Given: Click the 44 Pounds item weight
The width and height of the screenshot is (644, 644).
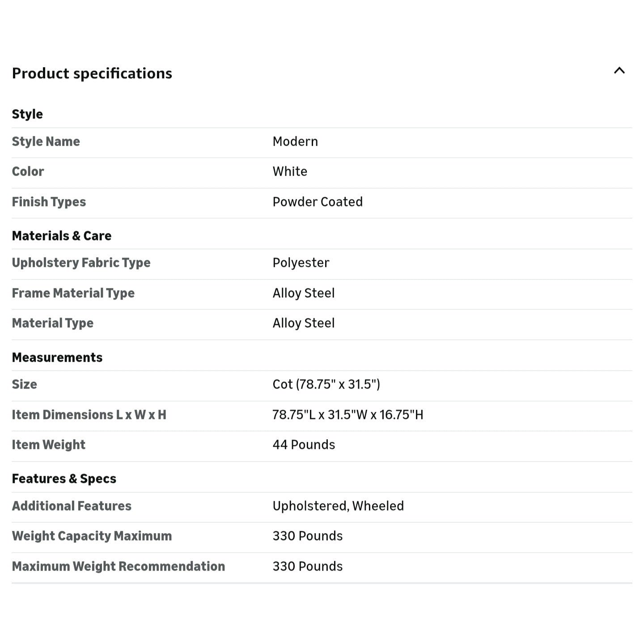Looking at the screenshot, I should coord(304,445).
